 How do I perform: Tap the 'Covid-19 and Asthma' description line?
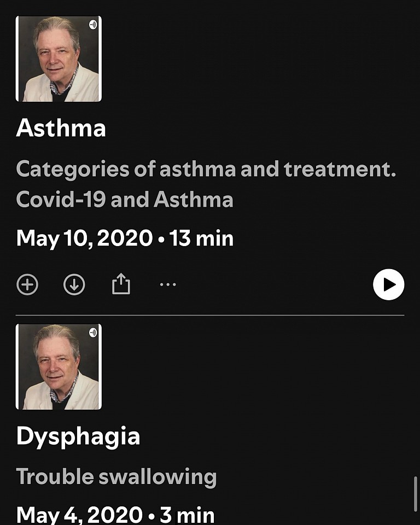(x=125, y=200)
